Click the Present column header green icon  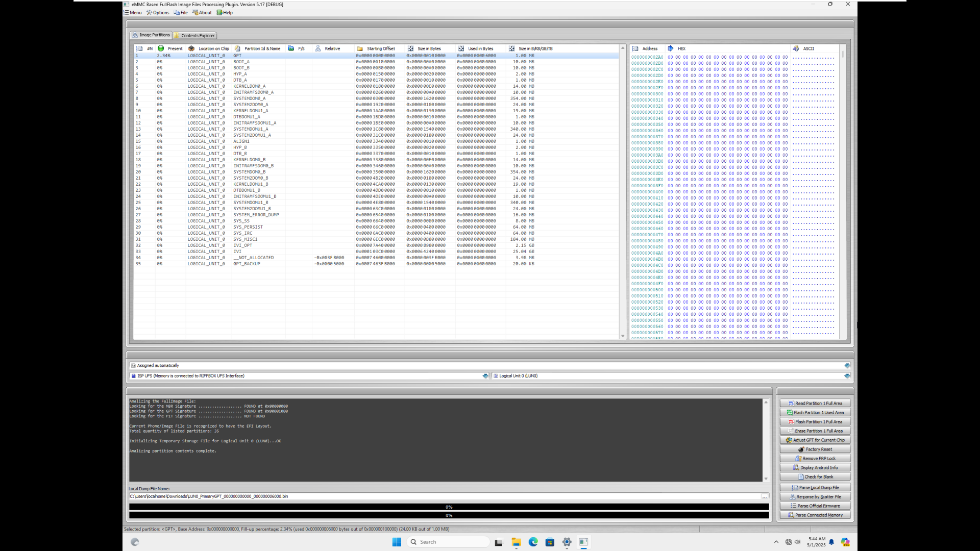(x=159, y=48)
